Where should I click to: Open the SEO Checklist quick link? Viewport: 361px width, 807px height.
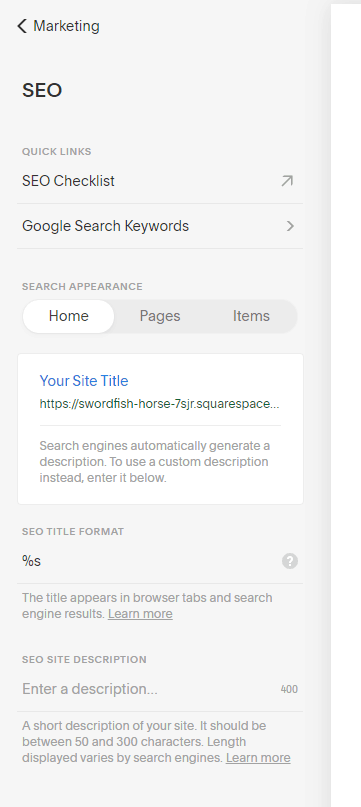pos(160,181)
